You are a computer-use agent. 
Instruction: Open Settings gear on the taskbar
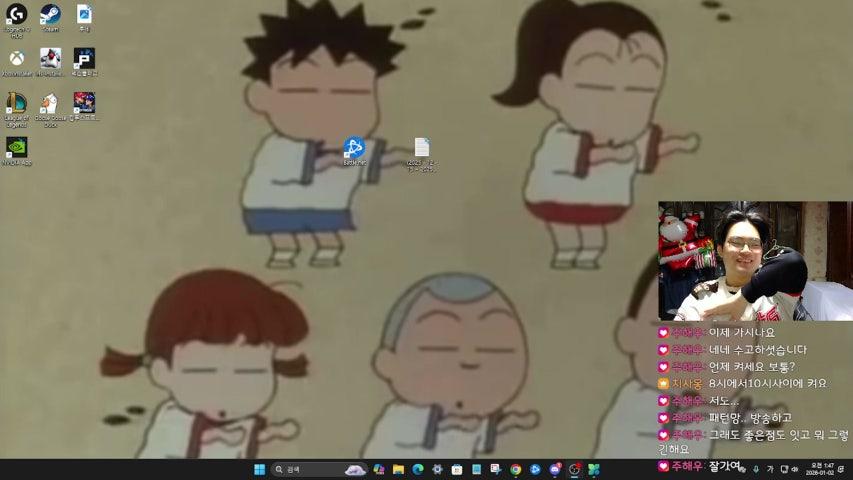437,469
